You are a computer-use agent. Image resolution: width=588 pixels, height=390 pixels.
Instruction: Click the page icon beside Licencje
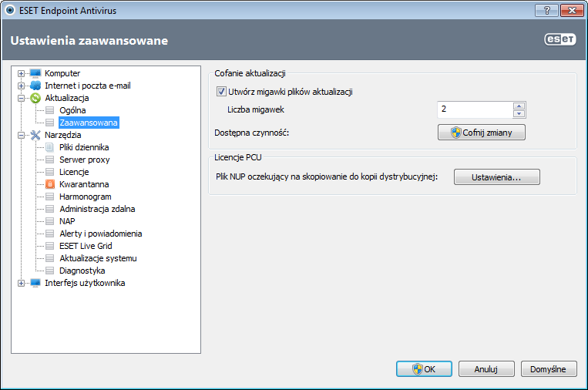(49, 172)
